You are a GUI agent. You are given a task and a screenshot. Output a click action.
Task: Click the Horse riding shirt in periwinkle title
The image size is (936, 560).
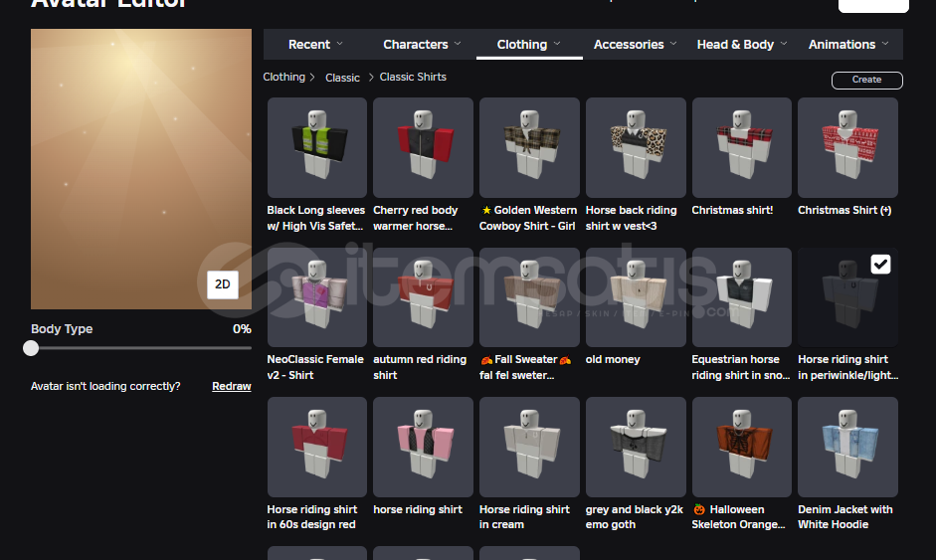847,367
